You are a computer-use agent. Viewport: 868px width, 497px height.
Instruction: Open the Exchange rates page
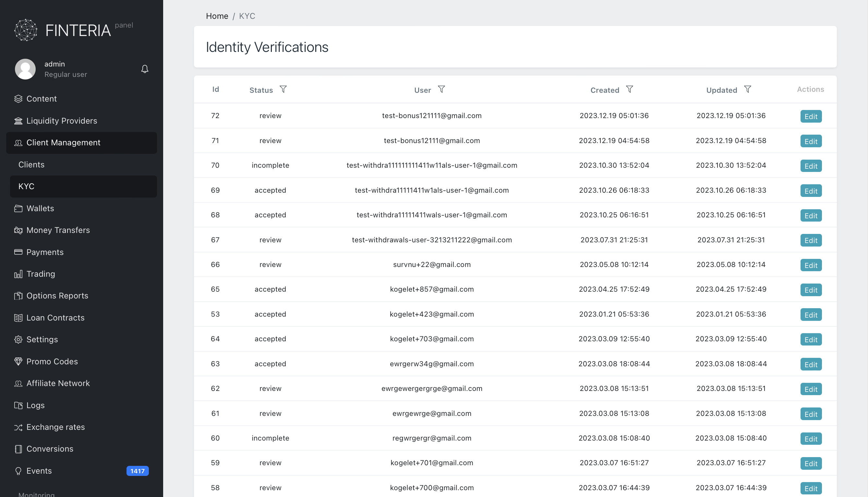click(55, 427)
